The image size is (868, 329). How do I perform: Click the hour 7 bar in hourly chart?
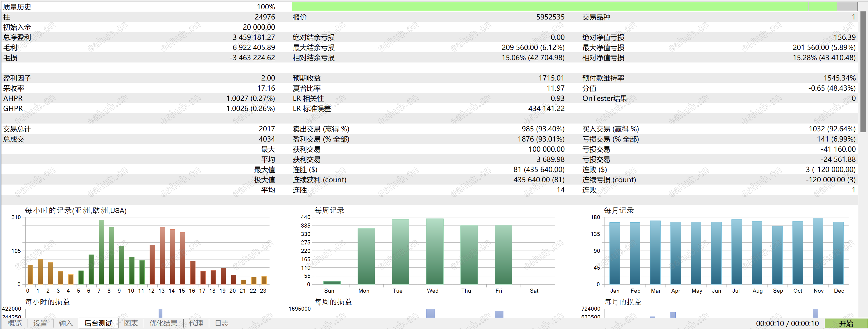point(101,252)
